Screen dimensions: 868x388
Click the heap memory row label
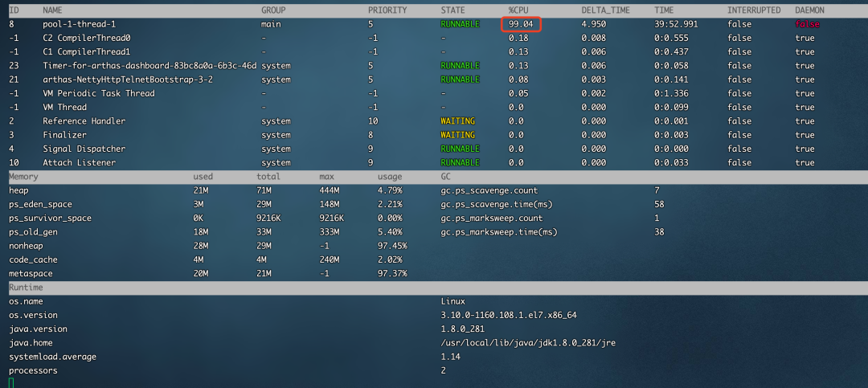click(18, 190)
